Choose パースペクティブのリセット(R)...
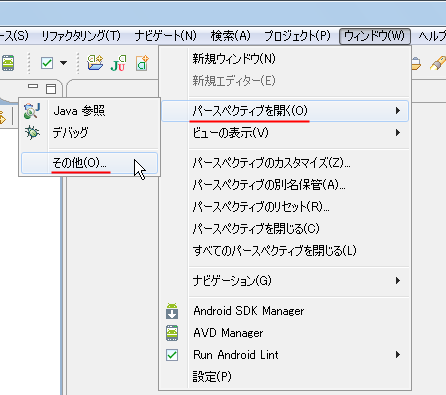 (285, 207)
